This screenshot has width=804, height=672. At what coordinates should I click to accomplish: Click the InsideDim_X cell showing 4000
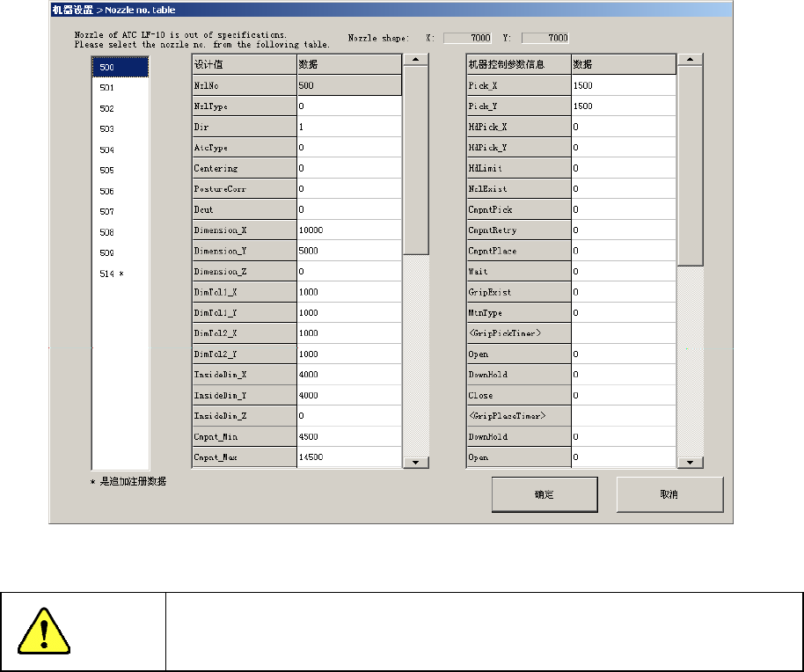pyautogui.click(x=349, y=375)
